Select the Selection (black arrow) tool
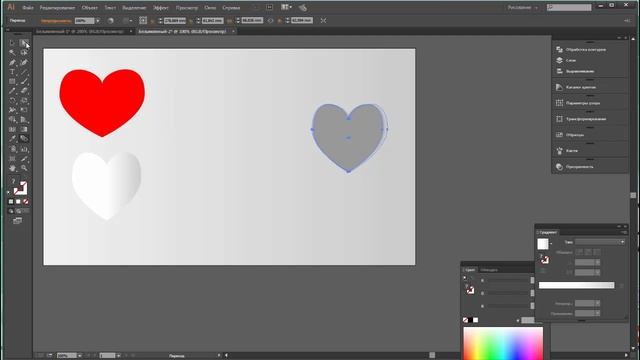This screenshot has width=640, height=360. tap(12, 43)
